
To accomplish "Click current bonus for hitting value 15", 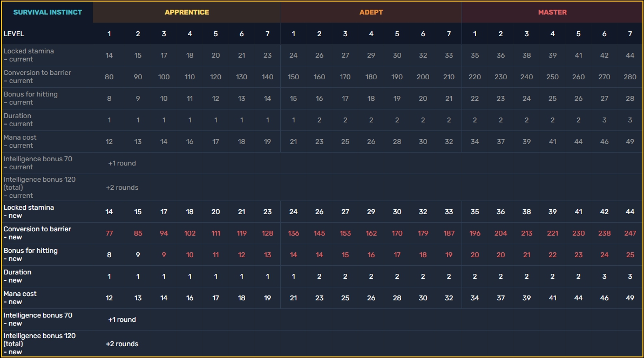I will [293, 99].
